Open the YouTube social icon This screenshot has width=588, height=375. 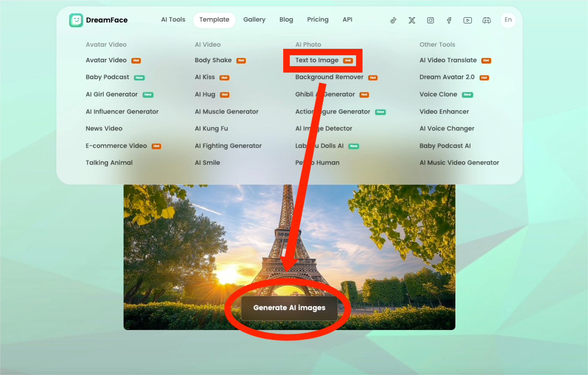[x=468, y=20]
